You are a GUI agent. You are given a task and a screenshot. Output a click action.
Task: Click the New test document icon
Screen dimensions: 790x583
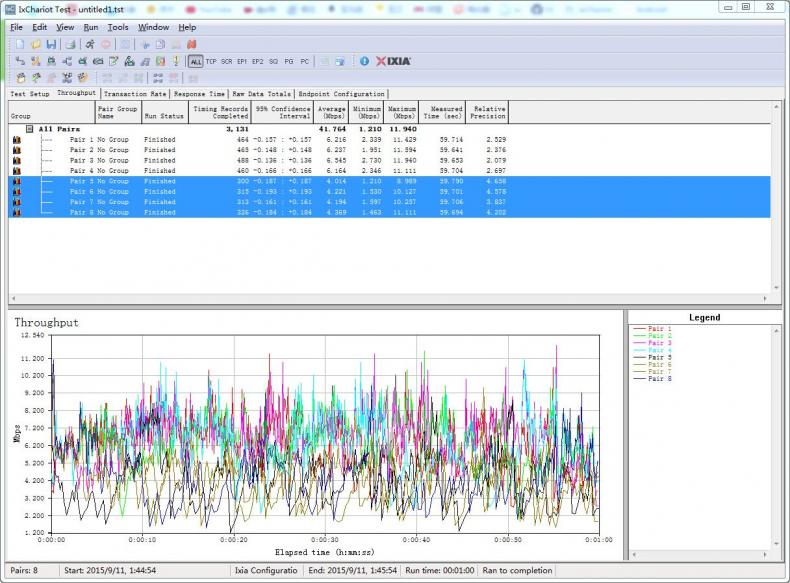20,44
